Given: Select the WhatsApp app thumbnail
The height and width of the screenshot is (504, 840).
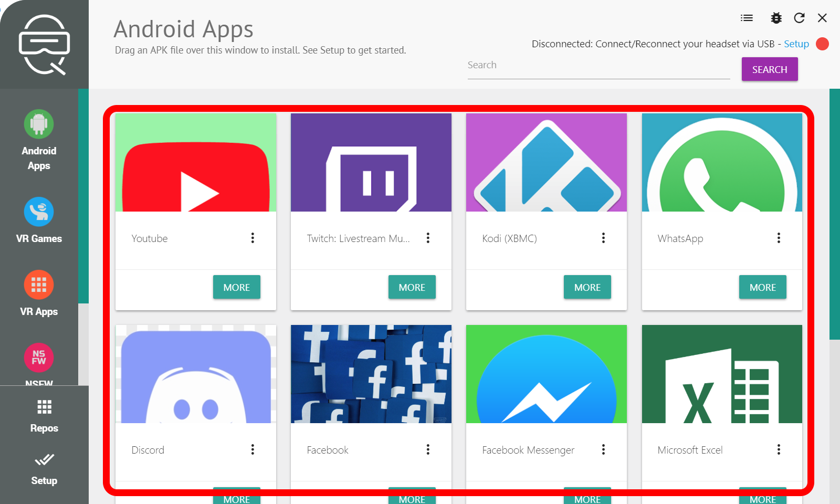Looking at the screenshot, I should (722, 163).
